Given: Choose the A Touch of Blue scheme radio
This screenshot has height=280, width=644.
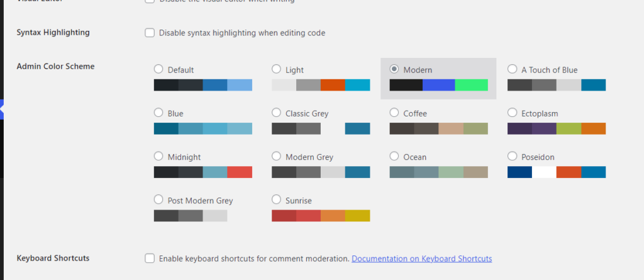Looking at the screenshot, I should 512,69.
